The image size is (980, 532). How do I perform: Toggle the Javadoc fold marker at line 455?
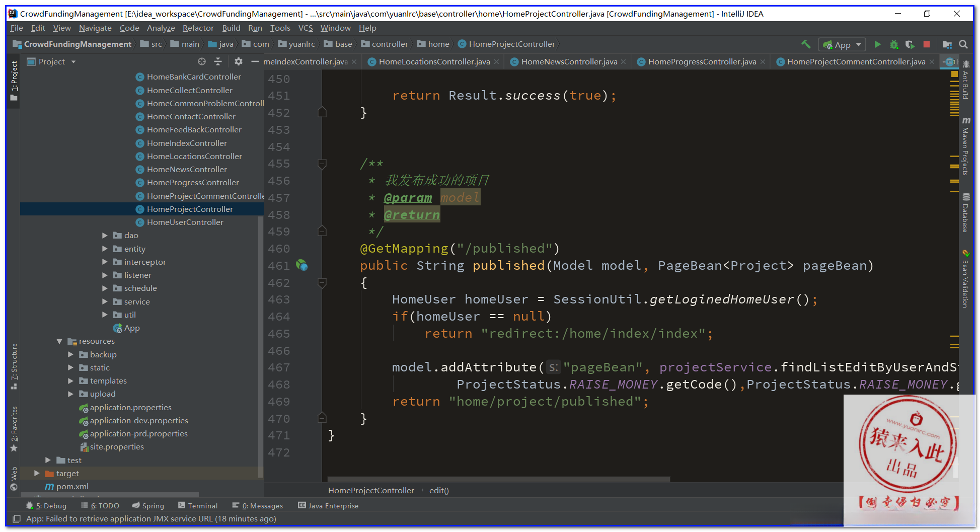click(322, 164)
